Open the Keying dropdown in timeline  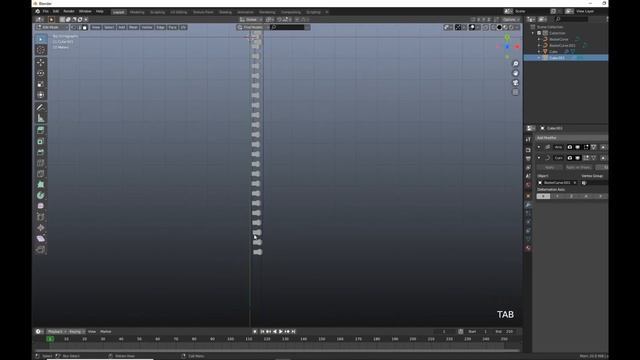(x=77, y=331)
